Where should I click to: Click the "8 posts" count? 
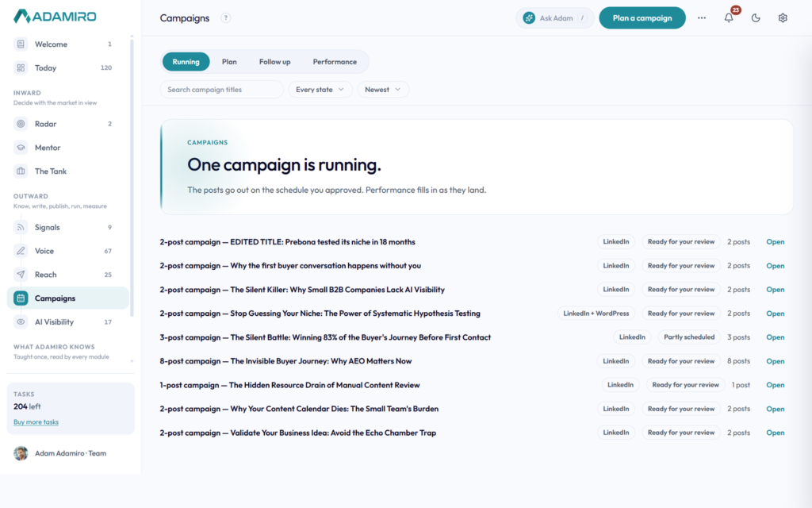pyautogui.click(x=738, y=361)
